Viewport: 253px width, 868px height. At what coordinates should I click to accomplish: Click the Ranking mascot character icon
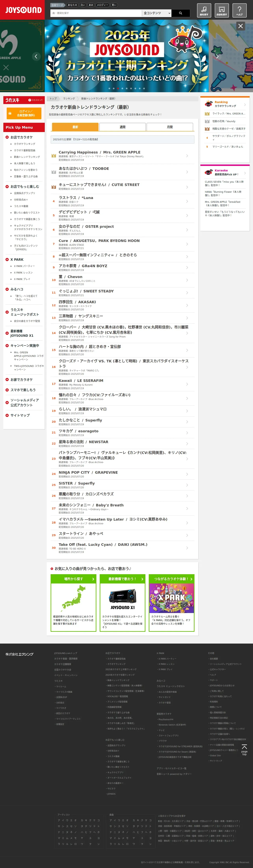(x=208, y=104)
